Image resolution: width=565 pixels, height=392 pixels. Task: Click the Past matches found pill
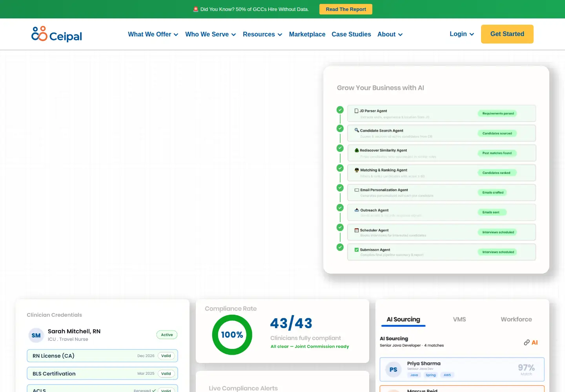(497, 153)
